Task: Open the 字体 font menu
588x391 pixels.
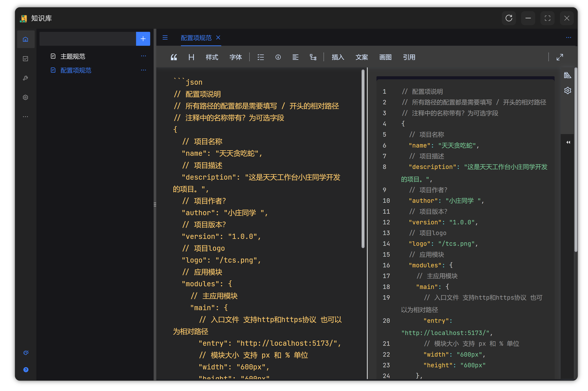Action: click(x=236, y=57)
